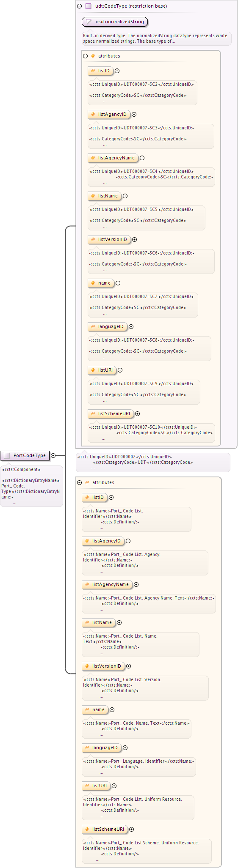This screenshot has width=238, height=868.
Task: Collapse the udt:CodeType restriction base box
Action: [80, 6]
